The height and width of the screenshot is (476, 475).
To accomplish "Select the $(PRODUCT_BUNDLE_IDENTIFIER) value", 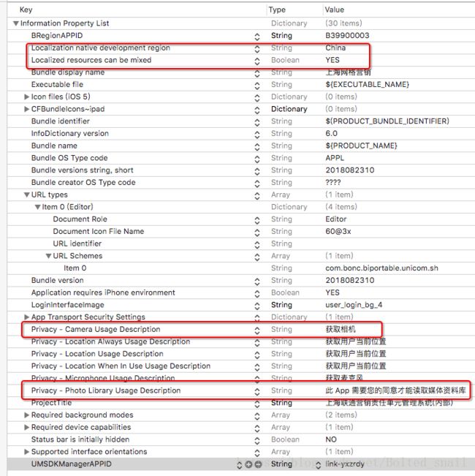I will point(387,121).
